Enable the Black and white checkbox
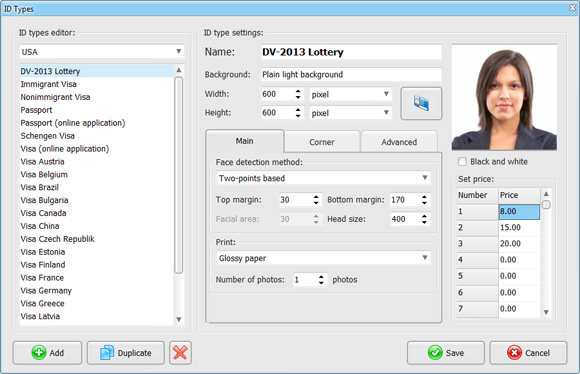580x374 pixels. (x=462, y=162)
